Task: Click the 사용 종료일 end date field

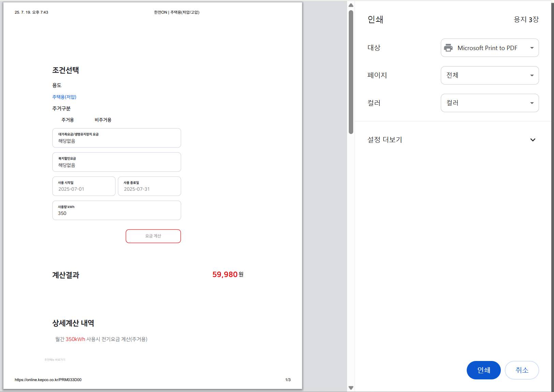Action: (149, 186)
